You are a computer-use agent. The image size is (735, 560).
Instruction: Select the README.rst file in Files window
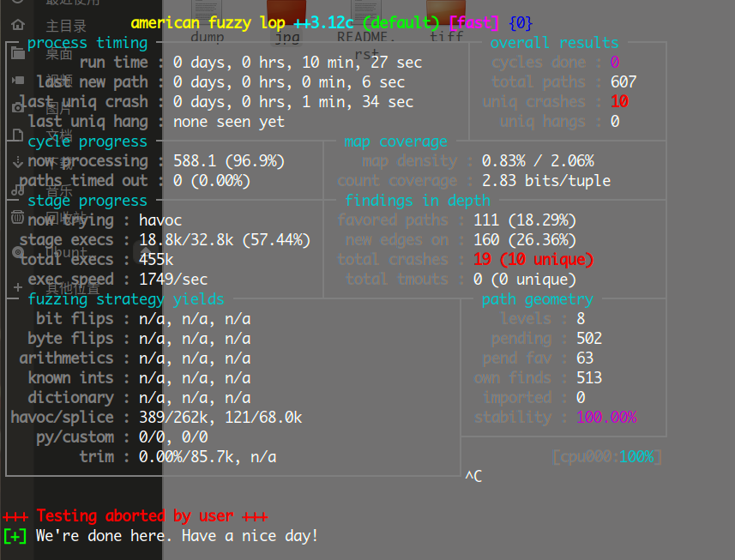pos(365,28)
